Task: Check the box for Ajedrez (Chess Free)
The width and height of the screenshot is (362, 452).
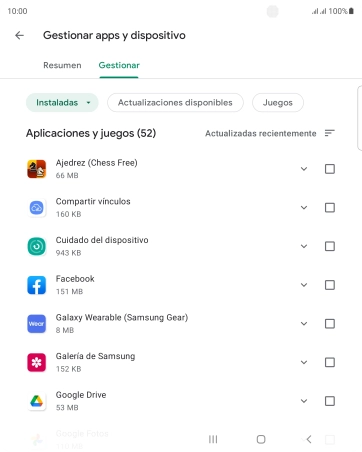Action: [x=330, y=169]
